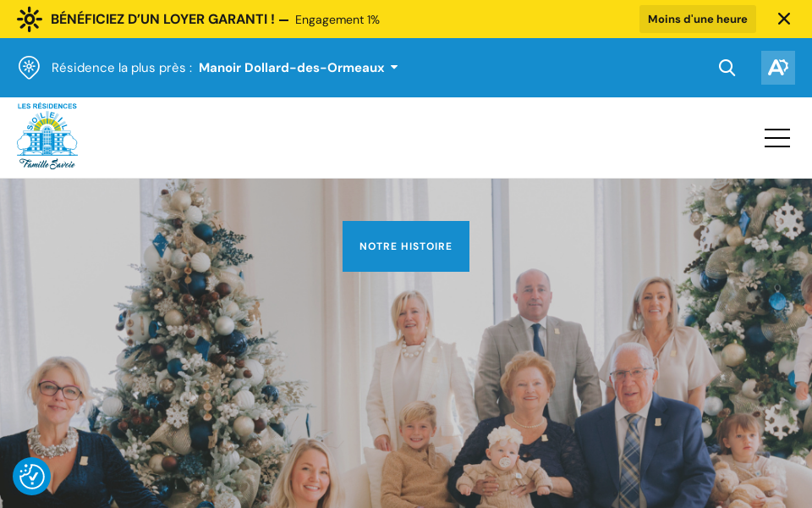
Task: Follow the 'Bénéficiez d'un loyer garanti' headline
Action: click(162, 19)
